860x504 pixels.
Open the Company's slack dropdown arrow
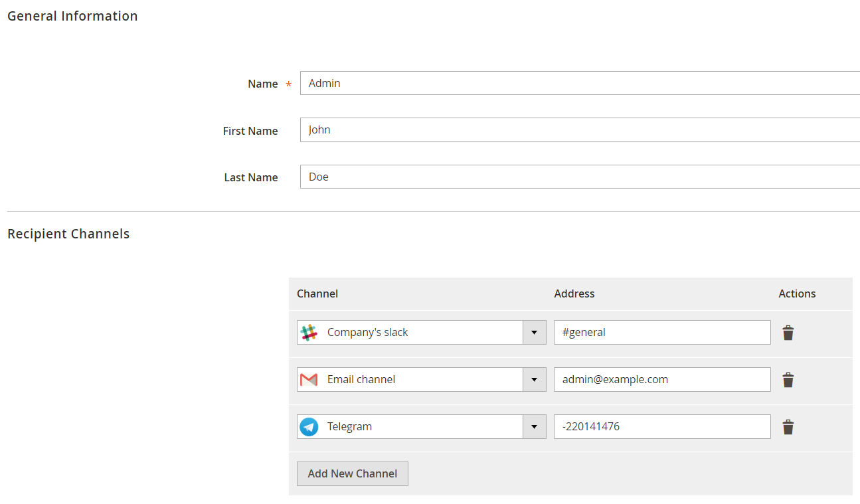pyautogui.click(x=534, y=333)
